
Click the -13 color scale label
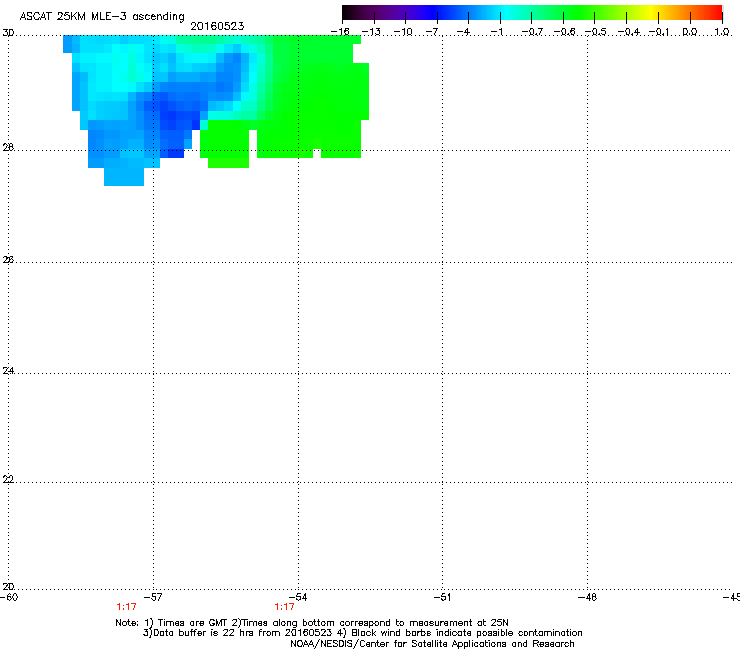pos(371,32)
